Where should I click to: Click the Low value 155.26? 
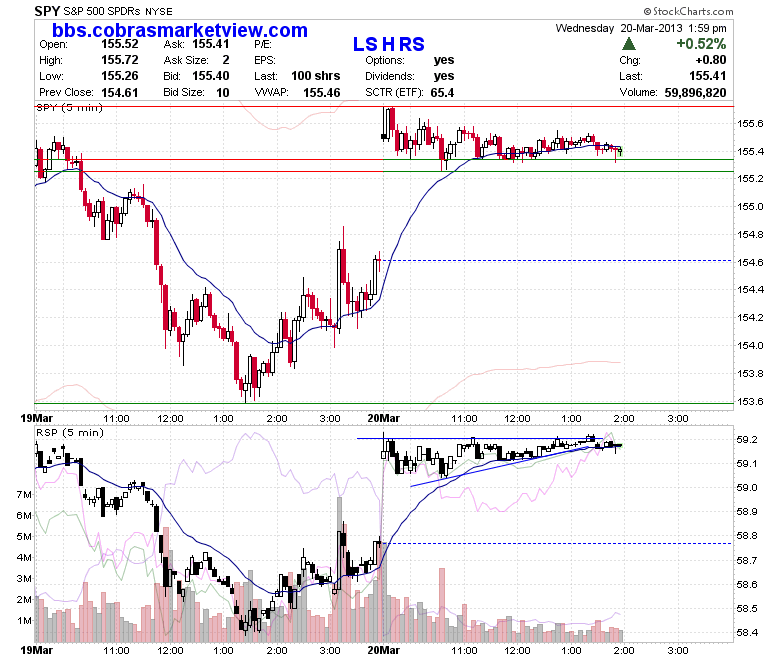(x=119, y=76)
